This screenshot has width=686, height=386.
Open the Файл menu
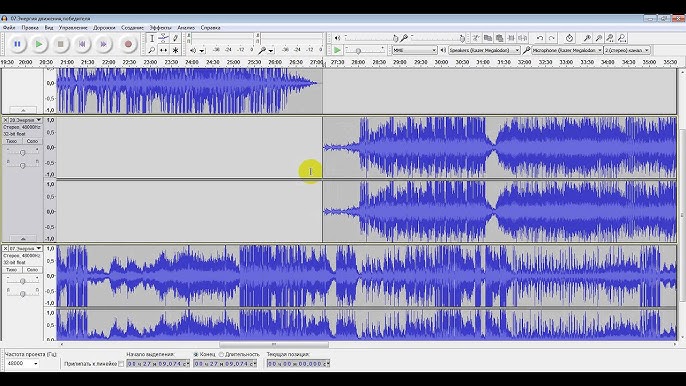9,28
